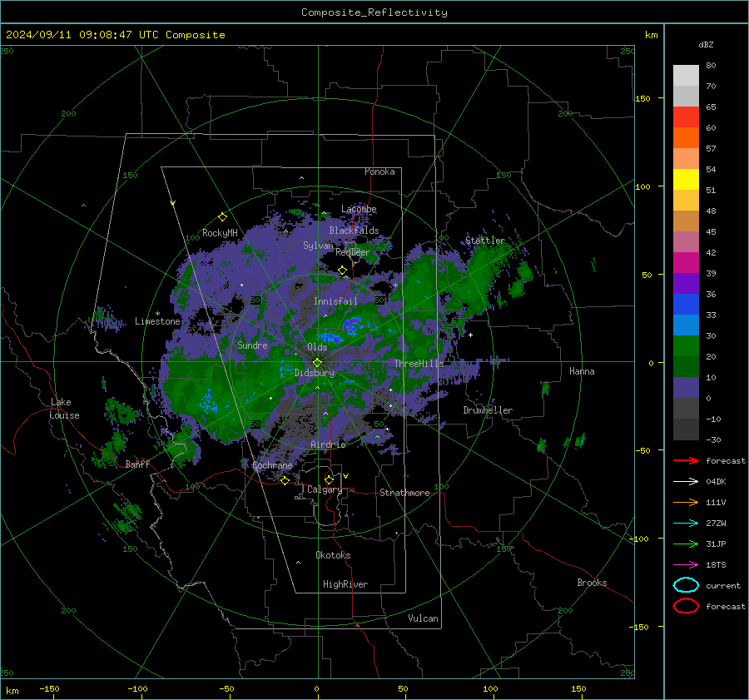
Task: Click the Didsbury city label
Action: point(315,373)
